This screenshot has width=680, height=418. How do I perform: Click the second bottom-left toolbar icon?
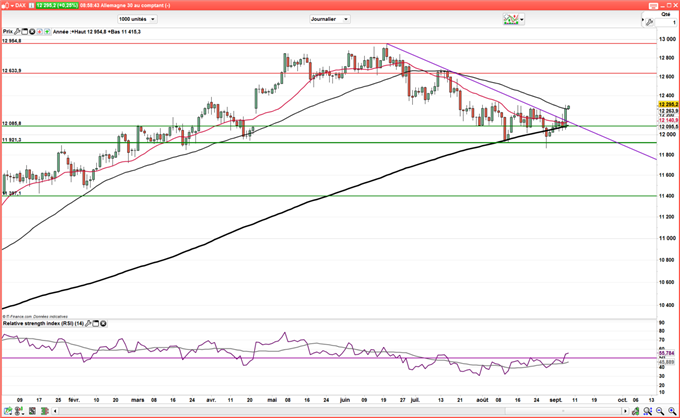pos(19,411)
